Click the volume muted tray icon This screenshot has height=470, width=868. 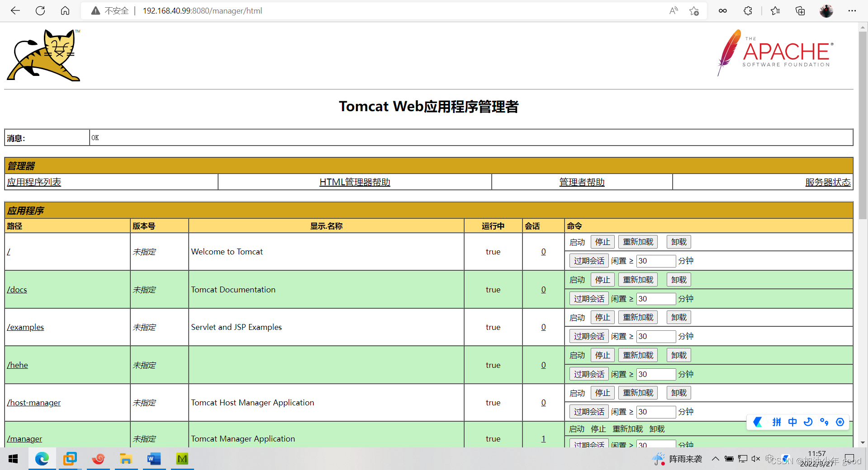[x=756, y=459]
